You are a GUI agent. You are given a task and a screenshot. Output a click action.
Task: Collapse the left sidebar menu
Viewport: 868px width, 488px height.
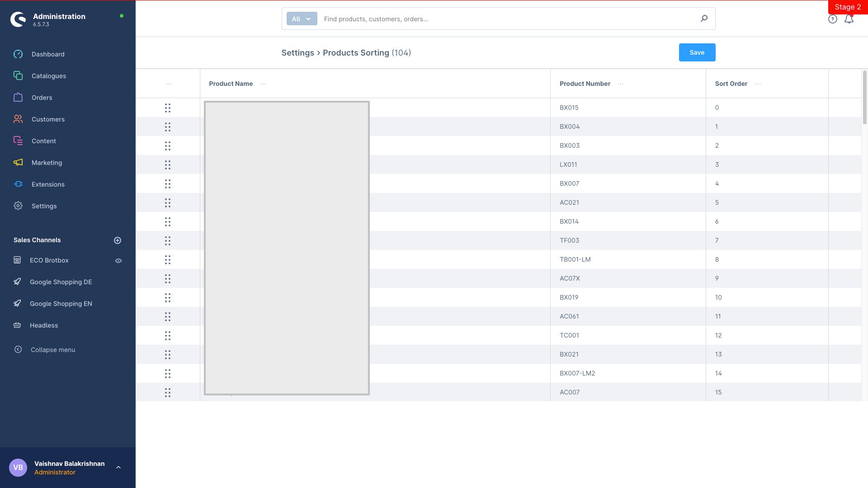[x=52, y=350]
